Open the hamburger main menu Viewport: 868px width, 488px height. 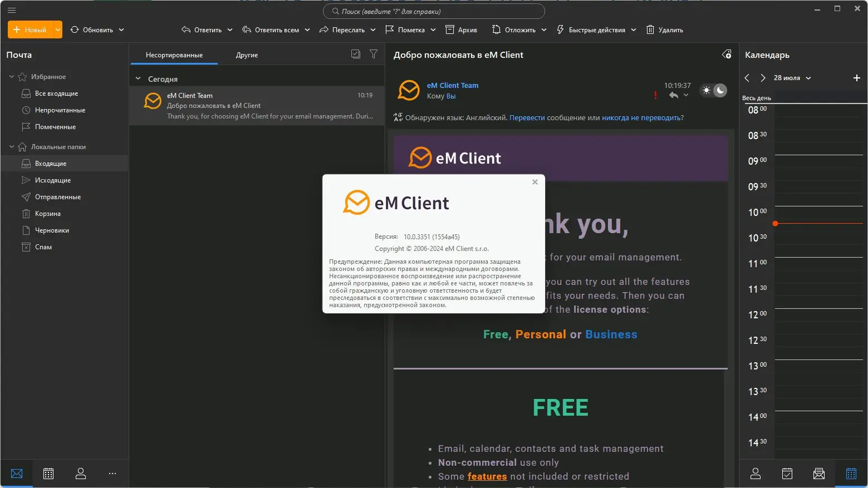[x=12, y=10]
